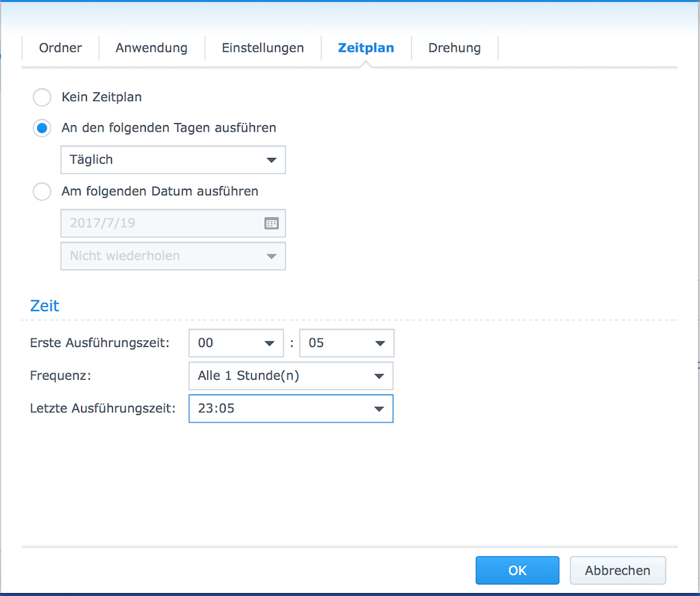Select the Zeitplan tab
This screenshot has width=700, height=596.
(366, 48)
